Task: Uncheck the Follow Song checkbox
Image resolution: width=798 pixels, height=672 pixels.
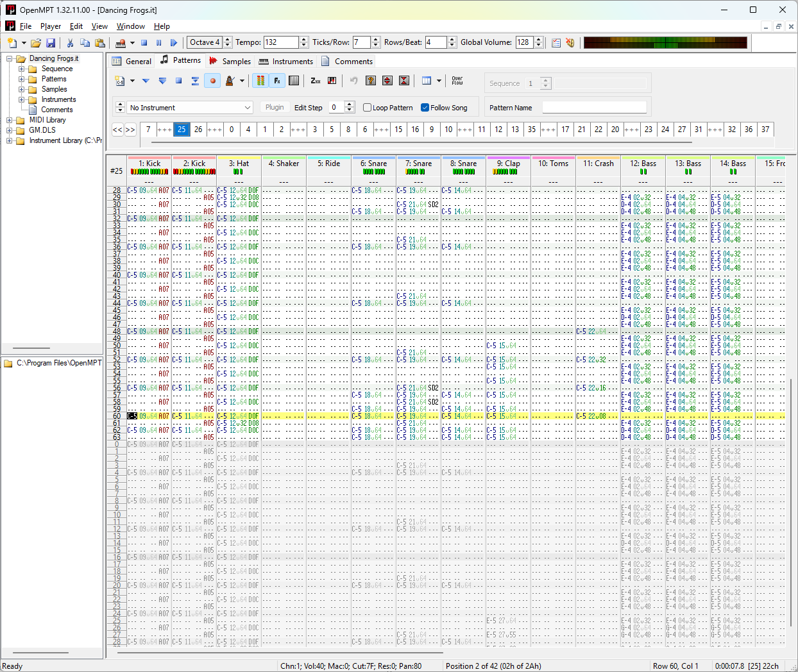Action: click(425, 108)
